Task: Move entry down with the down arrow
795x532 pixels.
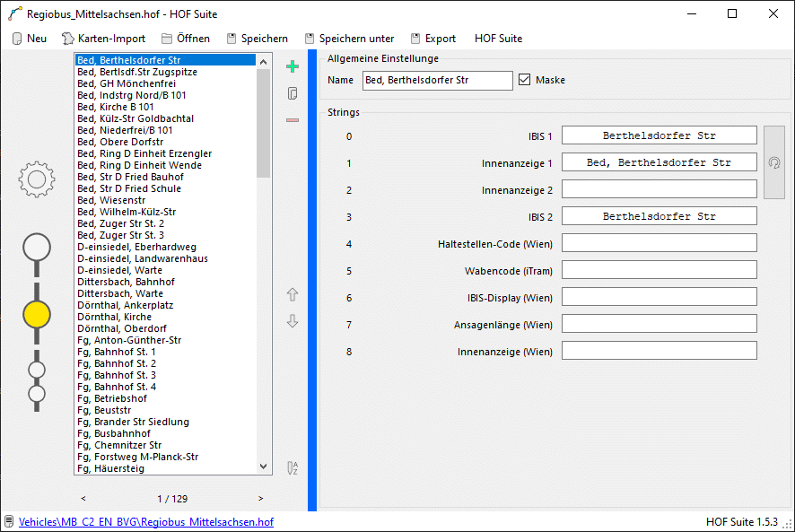Action: [292, 321]
